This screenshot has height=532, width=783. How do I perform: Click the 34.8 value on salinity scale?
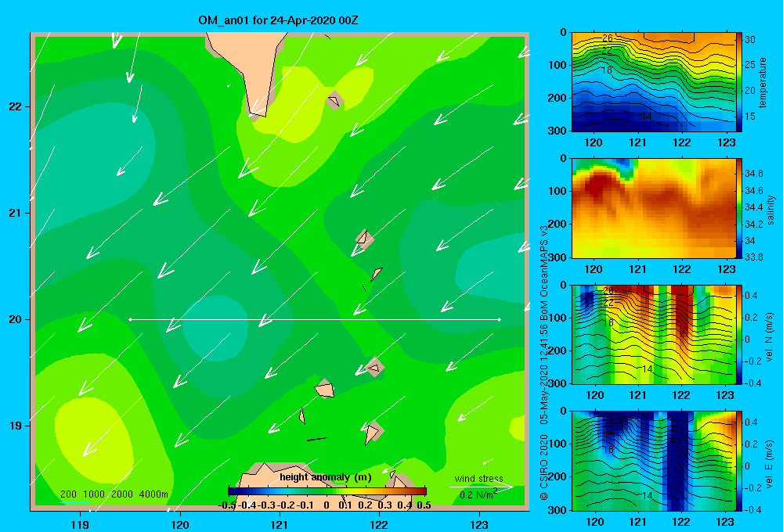pyautogui.click(x=753, y=174)
